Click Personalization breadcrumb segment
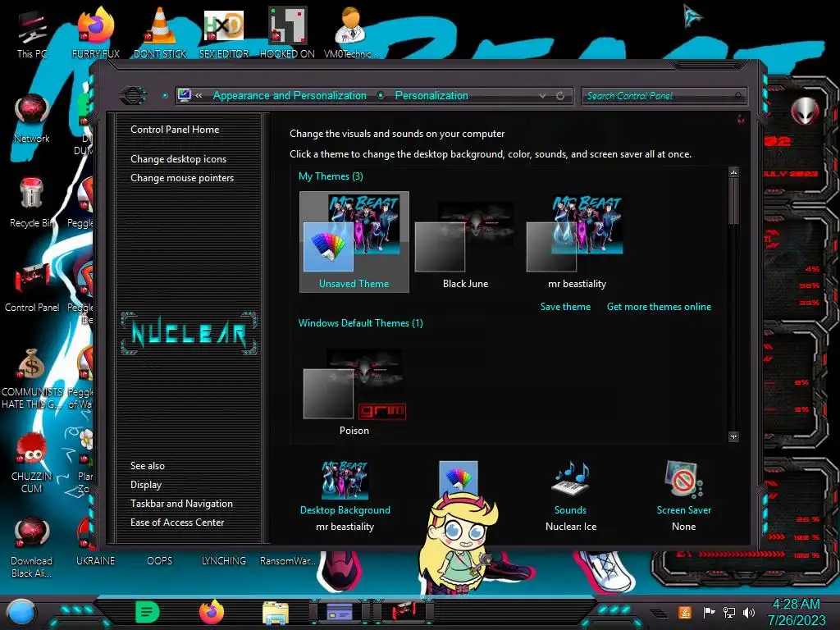Image resolution: width=840 pixels, height=630 pixels. (x=431, y=95)
